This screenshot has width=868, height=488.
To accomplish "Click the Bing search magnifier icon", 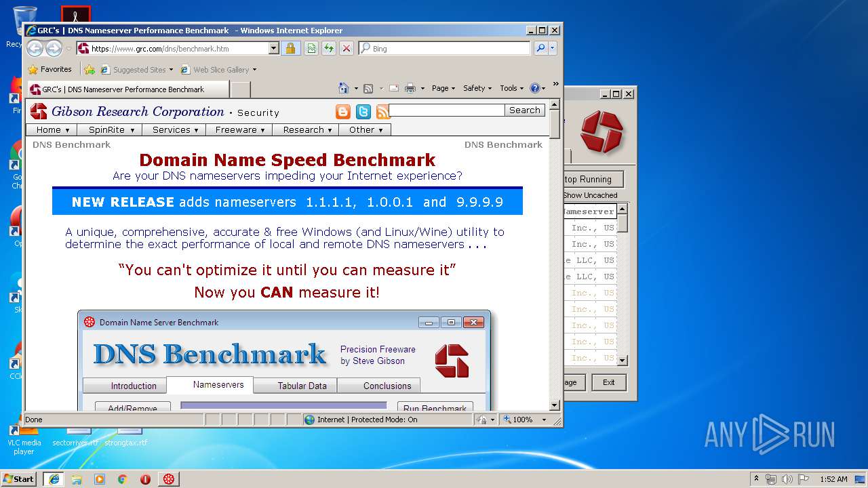I will [540, 48].
